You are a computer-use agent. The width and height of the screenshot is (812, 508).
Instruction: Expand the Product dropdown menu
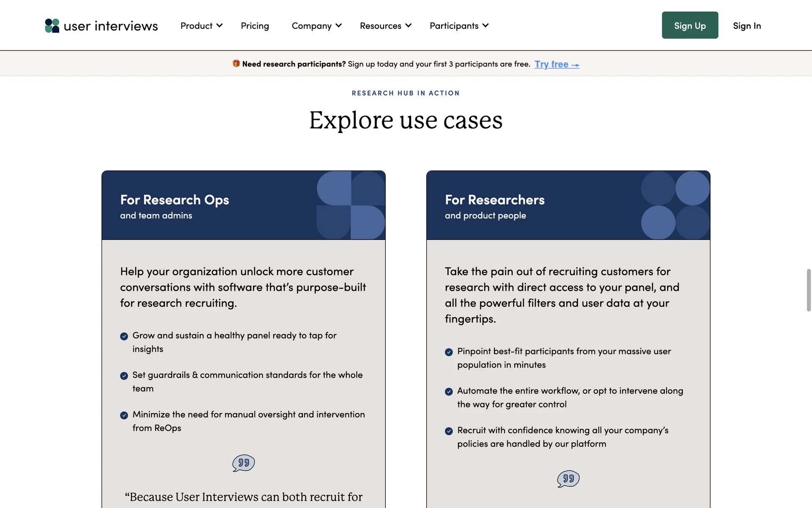201,26
